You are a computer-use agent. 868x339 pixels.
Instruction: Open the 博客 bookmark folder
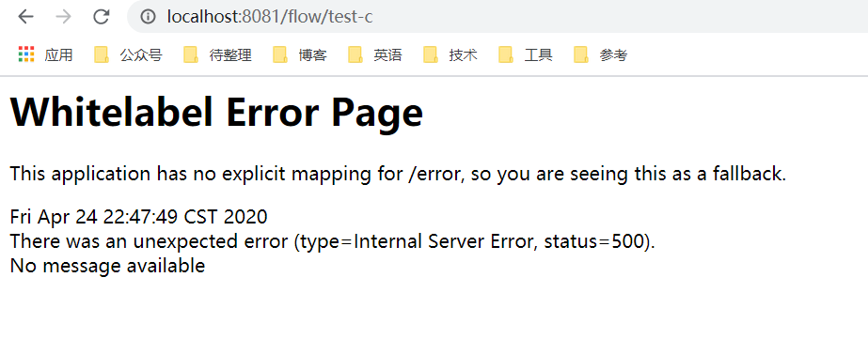pos(301,54)
